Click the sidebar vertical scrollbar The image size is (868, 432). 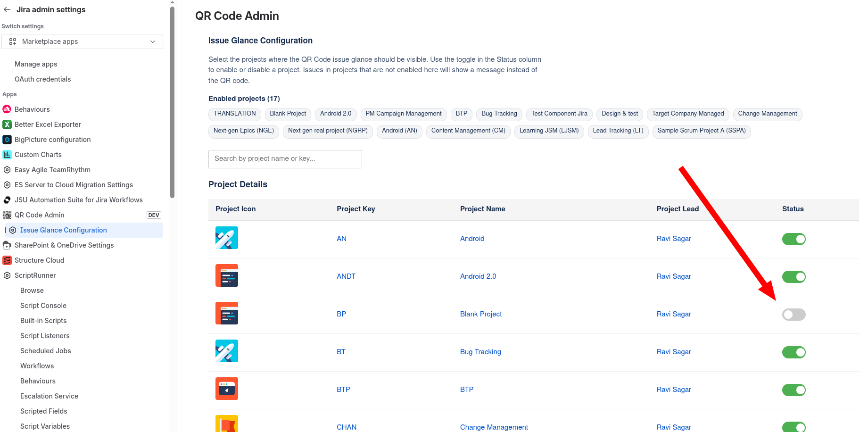point(172,101)
